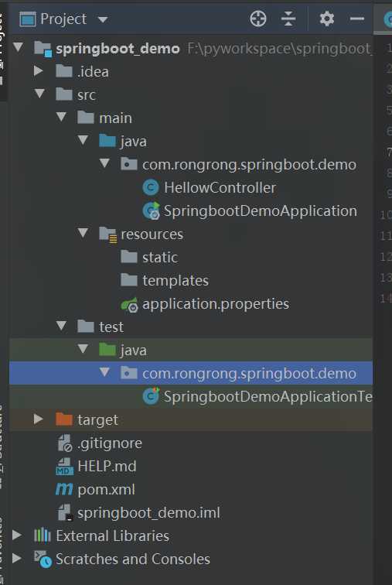The image size is (392, 585).
Task: Click the main package folder icon
Action: [129, 164]
